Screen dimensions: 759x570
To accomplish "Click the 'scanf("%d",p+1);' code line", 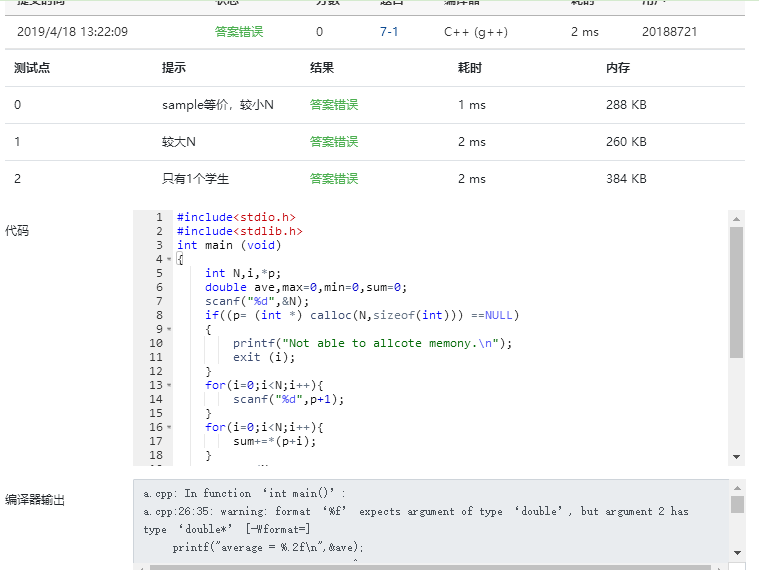I will tap(288, 400).
